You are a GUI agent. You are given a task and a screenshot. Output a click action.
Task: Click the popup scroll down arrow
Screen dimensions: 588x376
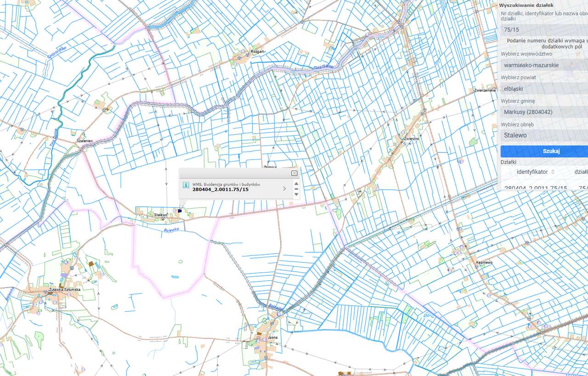point(296,194)
